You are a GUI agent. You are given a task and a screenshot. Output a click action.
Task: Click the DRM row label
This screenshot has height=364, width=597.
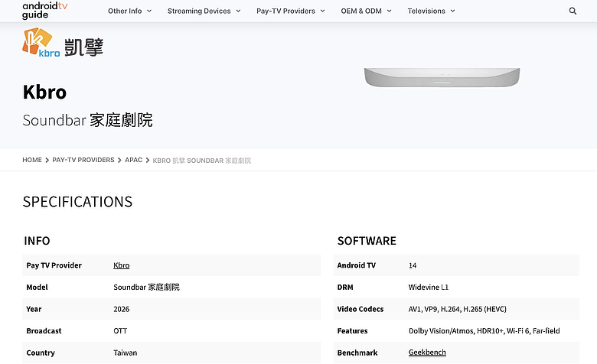coord(345,288)
